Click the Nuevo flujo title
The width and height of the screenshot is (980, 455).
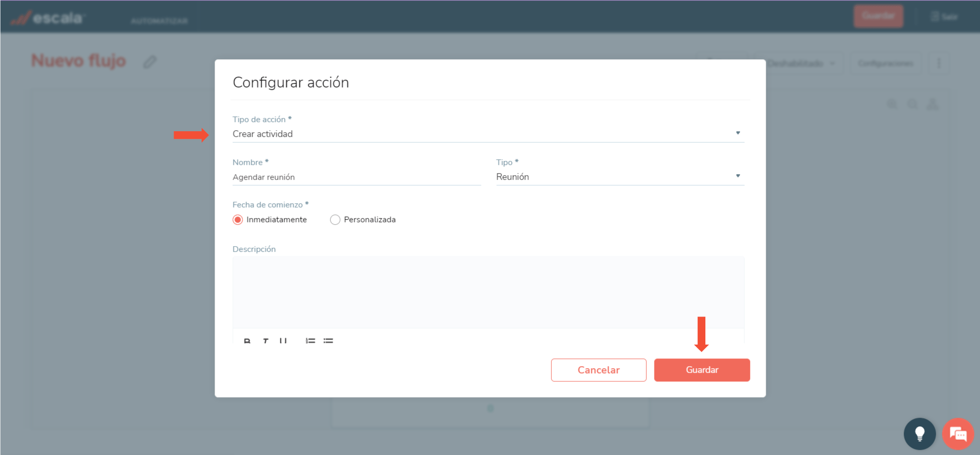point(79,61)
